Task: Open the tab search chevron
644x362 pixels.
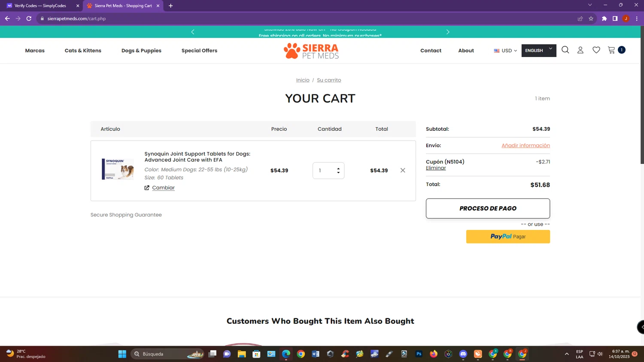Action: 590,5
